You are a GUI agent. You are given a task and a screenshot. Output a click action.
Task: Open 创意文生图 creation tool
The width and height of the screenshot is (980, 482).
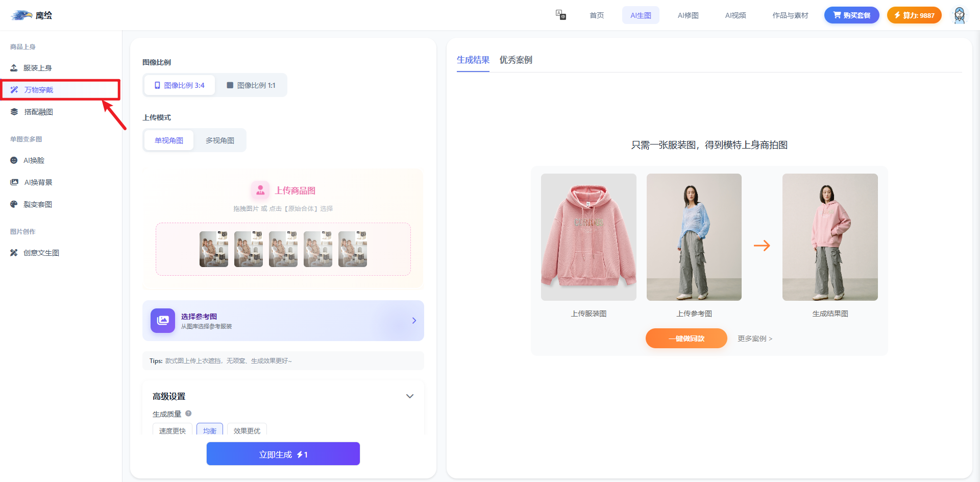click(41, 253)
